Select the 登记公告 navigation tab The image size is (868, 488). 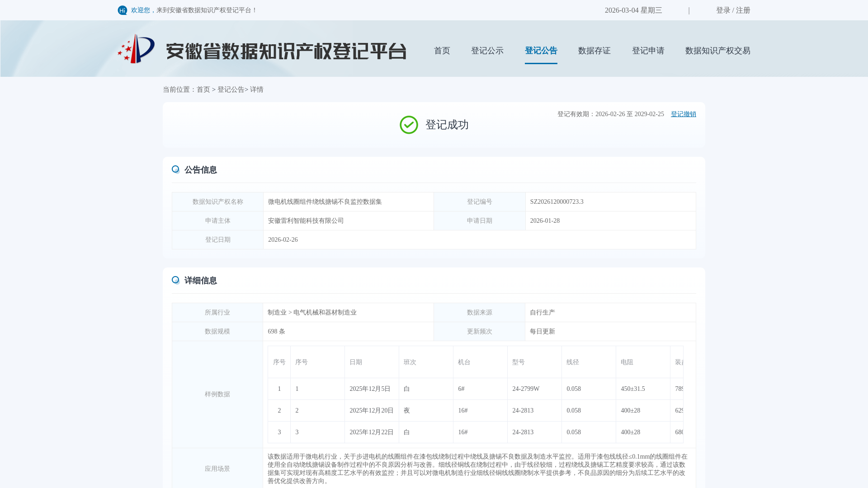click(541, 51)
